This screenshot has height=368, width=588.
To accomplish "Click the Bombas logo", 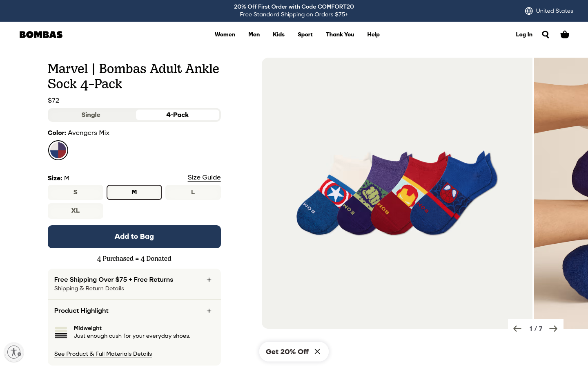I will click(x=41, y=35).
